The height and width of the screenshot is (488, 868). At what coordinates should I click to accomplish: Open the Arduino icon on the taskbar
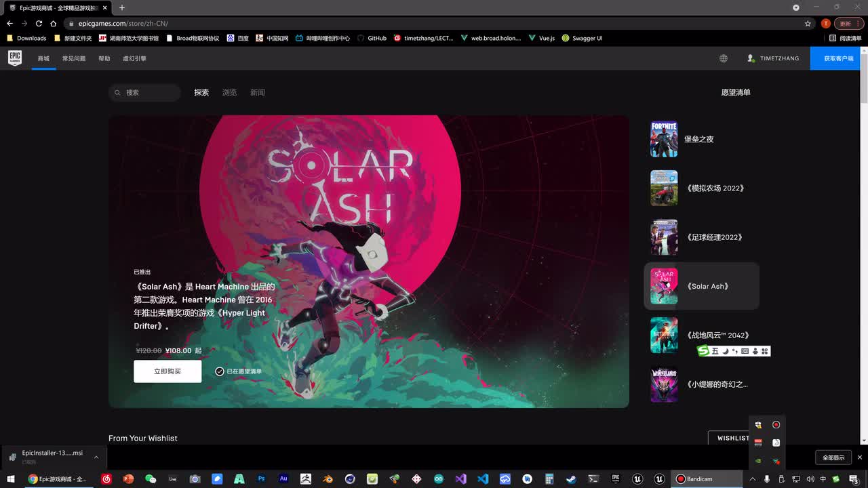pos(439,479)
